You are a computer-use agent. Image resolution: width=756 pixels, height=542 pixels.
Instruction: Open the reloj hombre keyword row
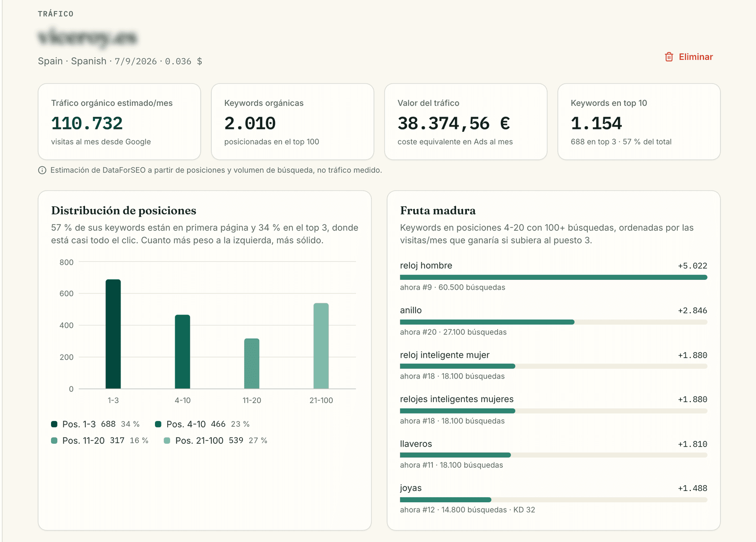[553, 276]
